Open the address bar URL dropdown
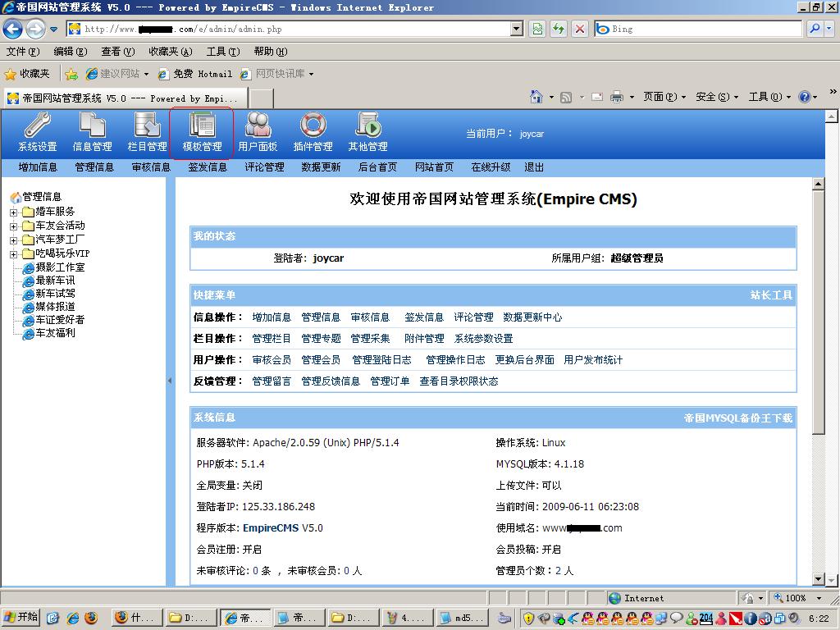This screenshot has width=840, height=630. (516, 29)
